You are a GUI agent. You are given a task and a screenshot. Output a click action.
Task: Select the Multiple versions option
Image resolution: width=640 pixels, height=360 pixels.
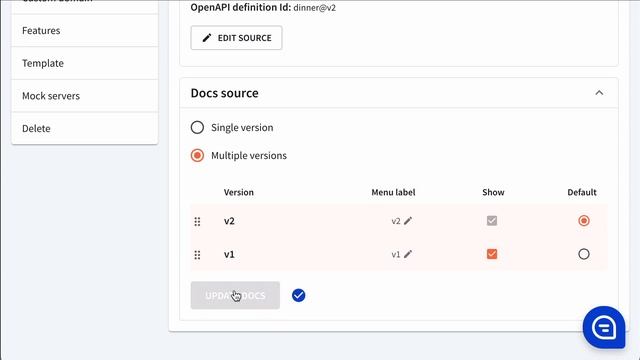pyautogui.click(x=197, y=156)
